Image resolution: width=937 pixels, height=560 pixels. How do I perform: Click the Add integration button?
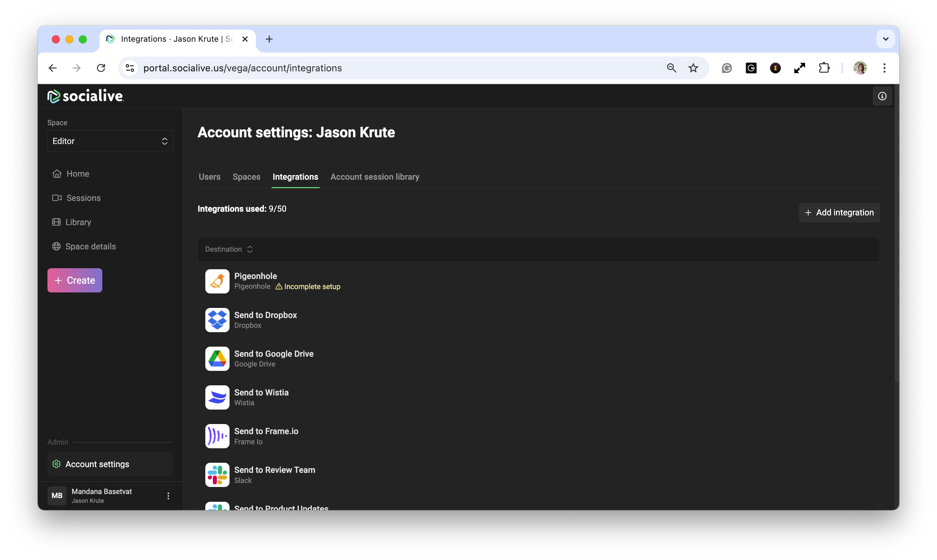[x=839, y=212]
